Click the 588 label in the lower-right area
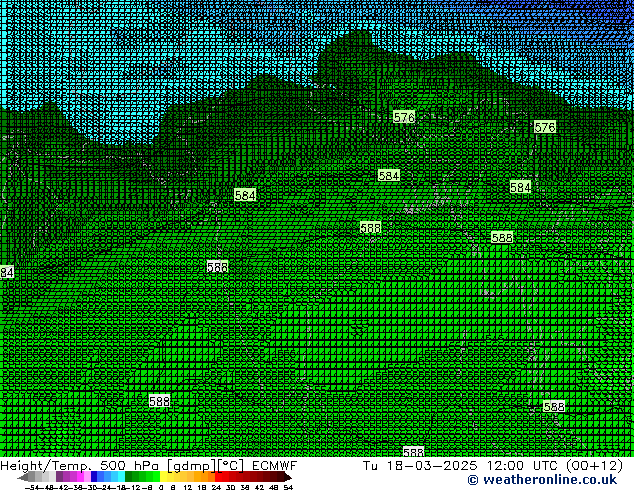 [x=554, y=406]
